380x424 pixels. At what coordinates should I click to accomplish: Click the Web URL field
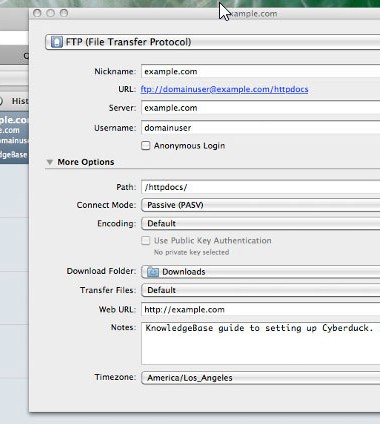(261, 309)
